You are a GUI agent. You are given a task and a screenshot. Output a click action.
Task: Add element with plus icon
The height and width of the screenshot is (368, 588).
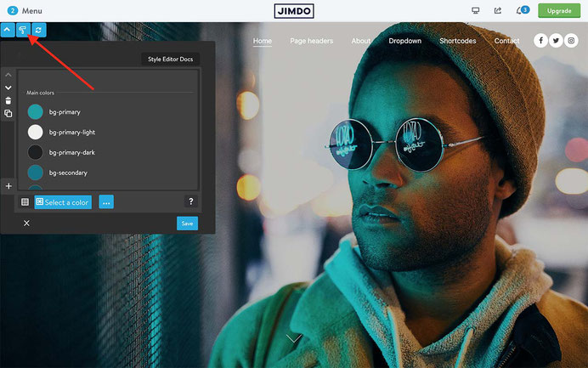pos(8,186)
